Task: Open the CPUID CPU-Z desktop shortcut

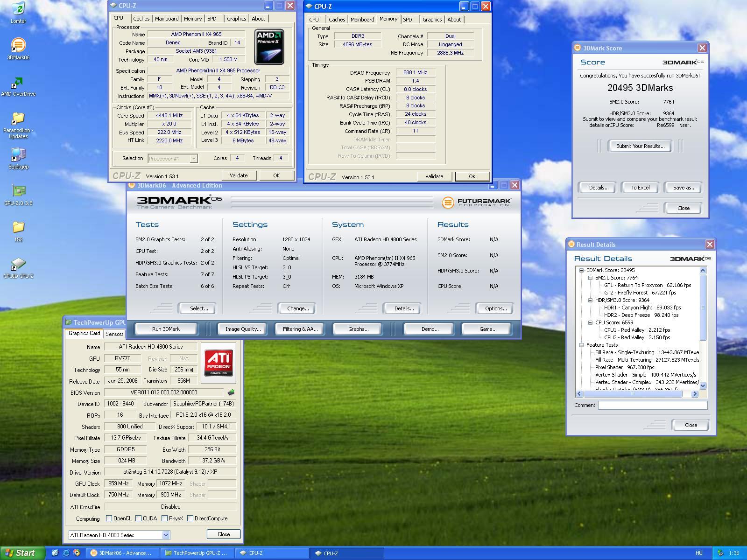Action: [18, 264]
